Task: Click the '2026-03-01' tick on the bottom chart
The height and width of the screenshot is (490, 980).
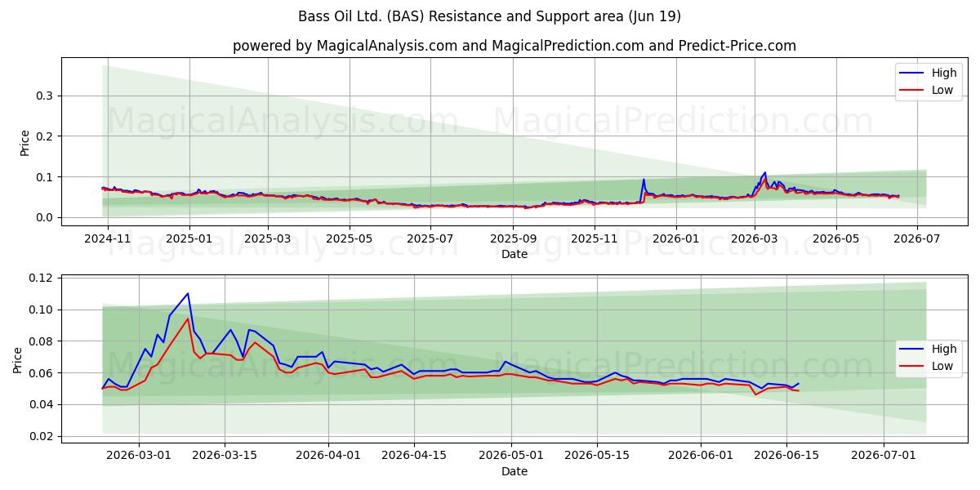Action: click(139, 455)
